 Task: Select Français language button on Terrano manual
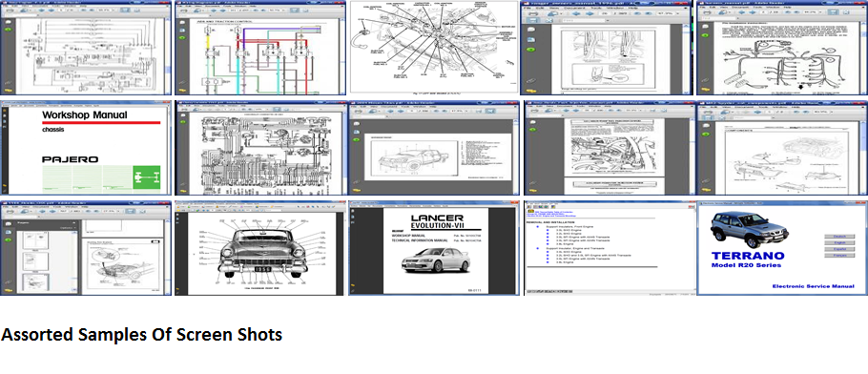click(x=839, y=256)
